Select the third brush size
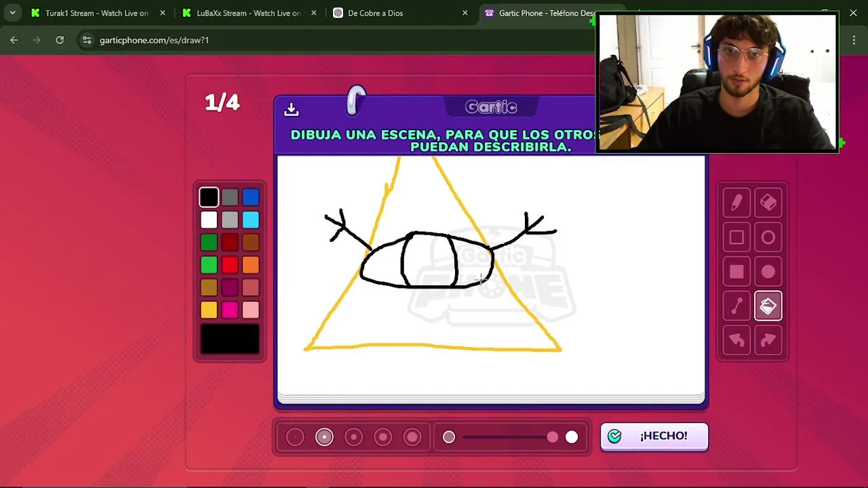The width and height of the screenshot is (868, 488). click(353, 437)
